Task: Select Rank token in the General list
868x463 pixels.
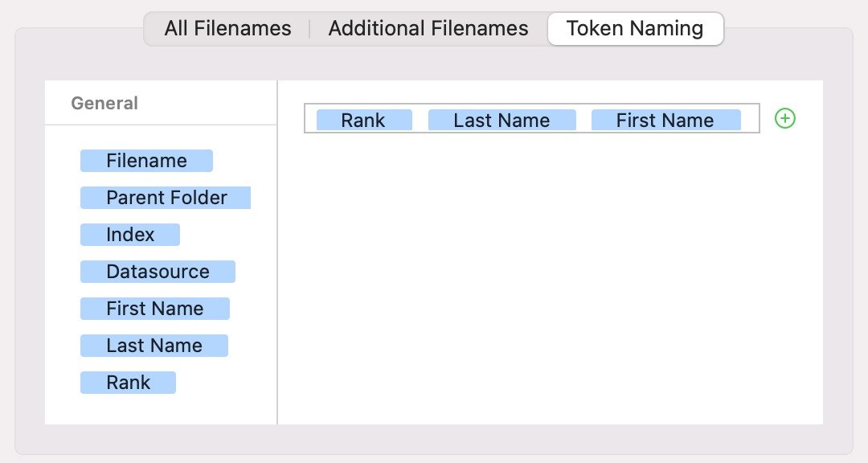Action: 128,383
